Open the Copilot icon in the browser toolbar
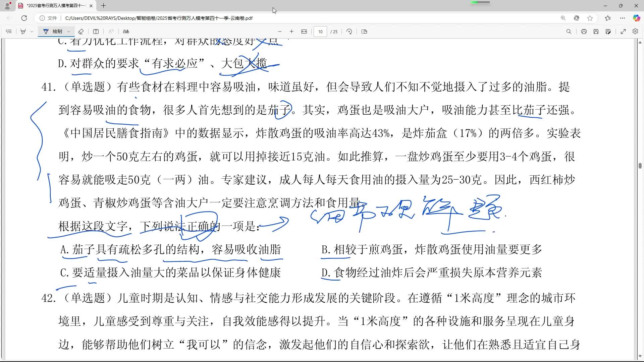644x362 pixels. [x=636, y=18]
